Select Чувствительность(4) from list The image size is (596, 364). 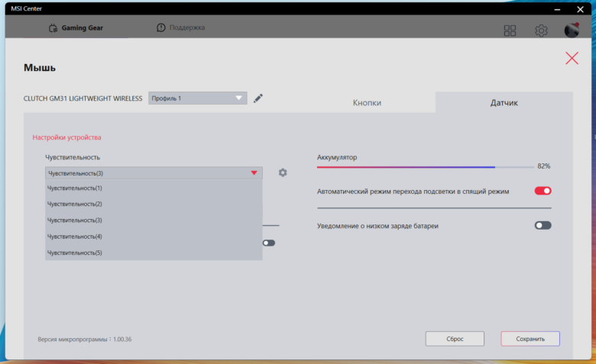(154, 237)
